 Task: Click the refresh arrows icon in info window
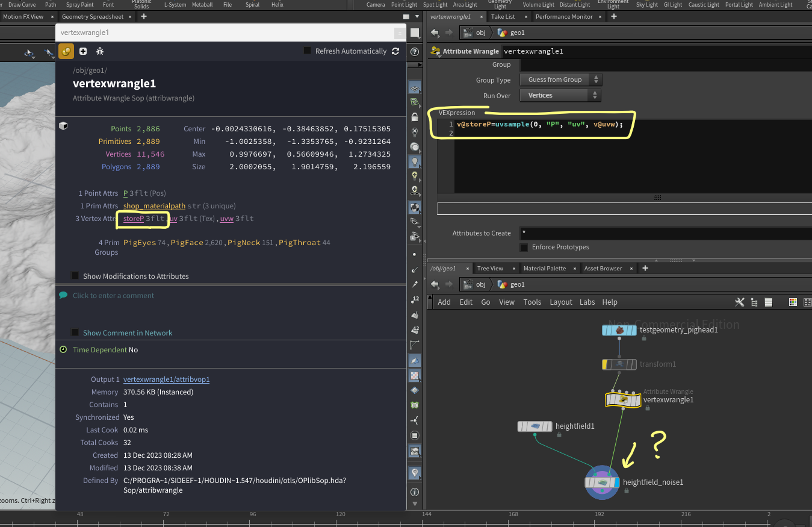pos(395,51)
